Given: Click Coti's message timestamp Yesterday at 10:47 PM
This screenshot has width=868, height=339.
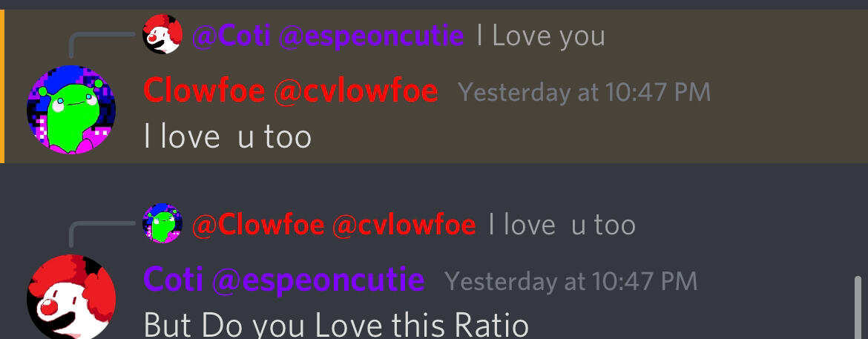Looking at the screenshot, I should point(571,281).
